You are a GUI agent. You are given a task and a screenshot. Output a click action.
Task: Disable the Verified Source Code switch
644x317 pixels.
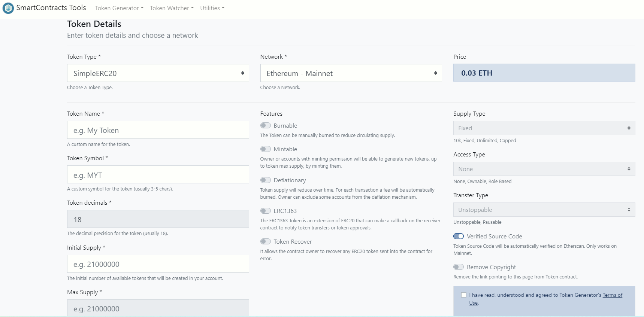coord(459,236)
